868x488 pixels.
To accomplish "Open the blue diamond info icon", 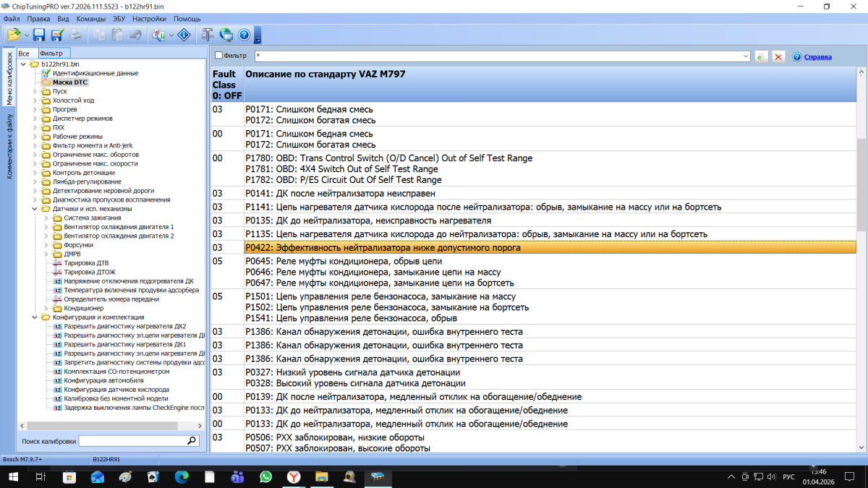I will click(184, 35).
